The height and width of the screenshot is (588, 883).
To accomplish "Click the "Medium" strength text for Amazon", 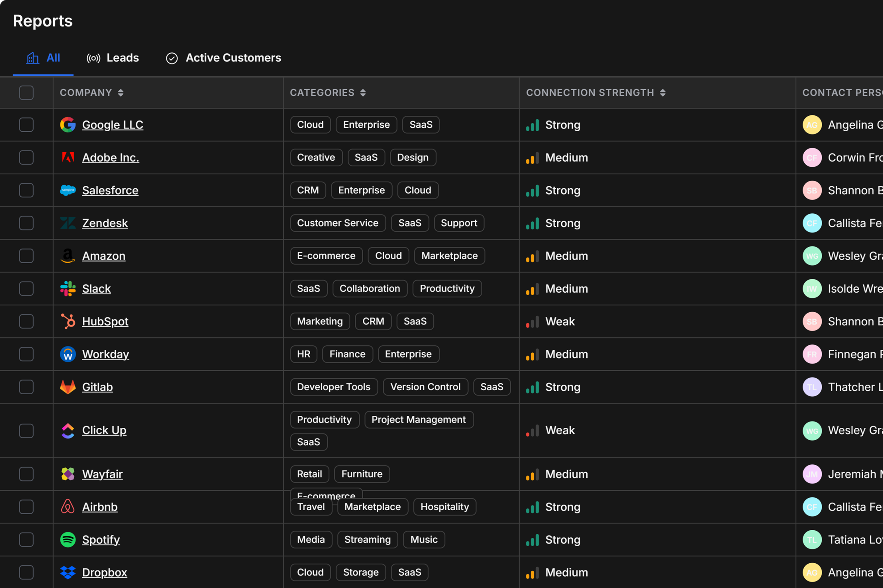I will coord(567,256).
